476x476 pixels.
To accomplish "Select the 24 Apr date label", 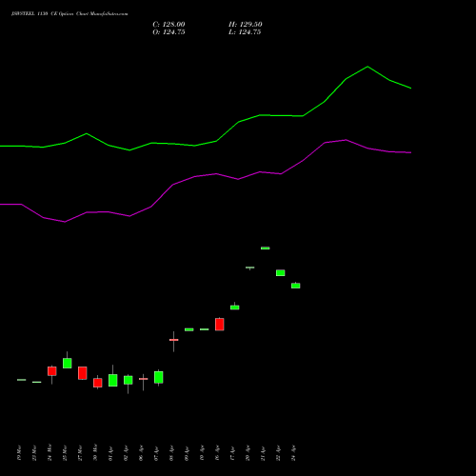I will click(x=293, y=453).
